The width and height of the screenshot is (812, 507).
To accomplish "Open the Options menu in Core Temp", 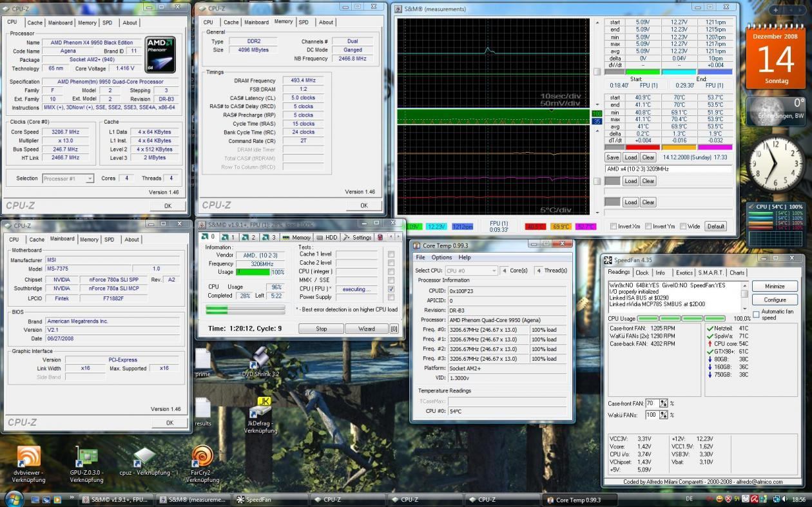I will 442,258.
